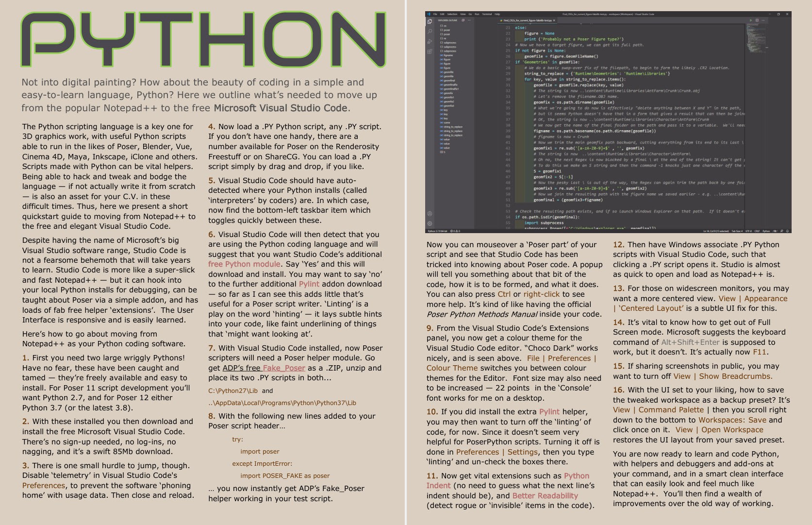Open the File menu in VS Code

[x=435, y=14]
